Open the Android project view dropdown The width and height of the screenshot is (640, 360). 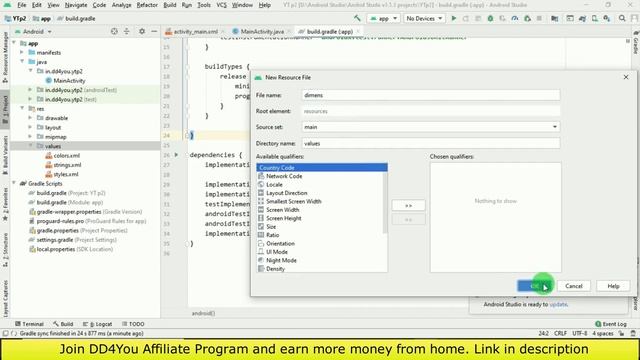(33, 31)
